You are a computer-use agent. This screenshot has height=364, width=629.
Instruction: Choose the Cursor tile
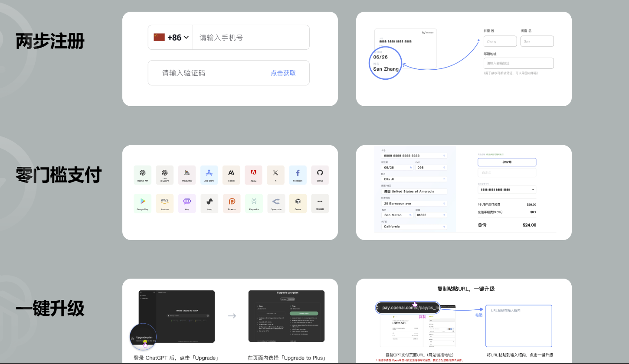(x=298, y=203)
